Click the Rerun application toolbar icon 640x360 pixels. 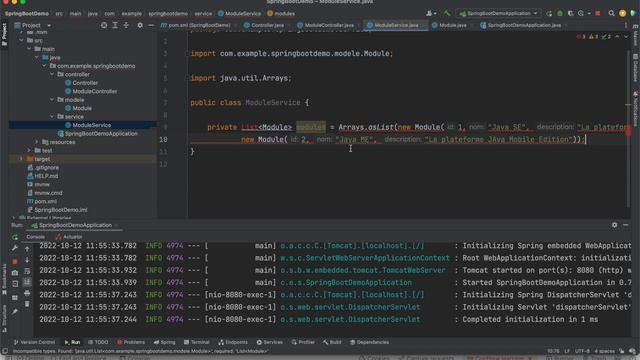pyautogui.click(x=549, y=13)
